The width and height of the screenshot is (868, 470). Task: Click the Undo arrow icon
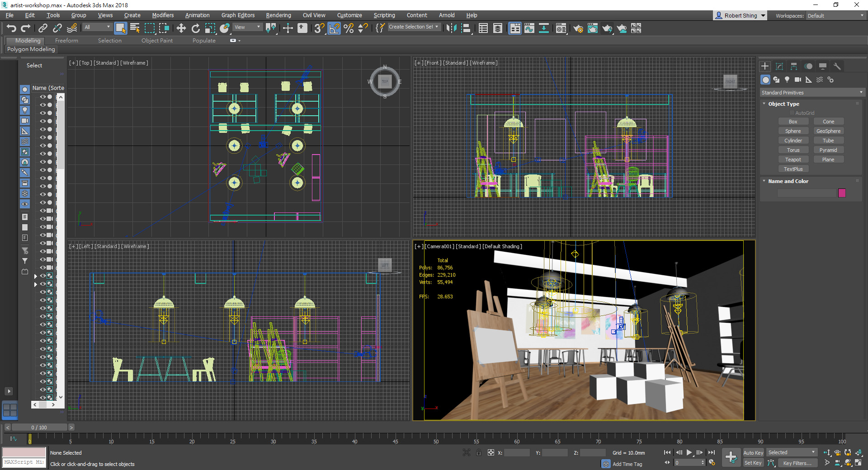[x=11, y=28]
